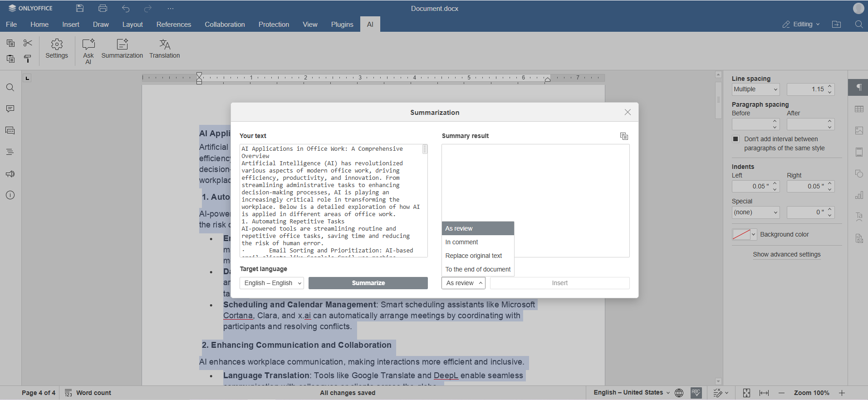This screenshot has width=868, height=400.
Task: Toggle Don't add interval between paragraphs checkbox
Action: pos(736,139)
